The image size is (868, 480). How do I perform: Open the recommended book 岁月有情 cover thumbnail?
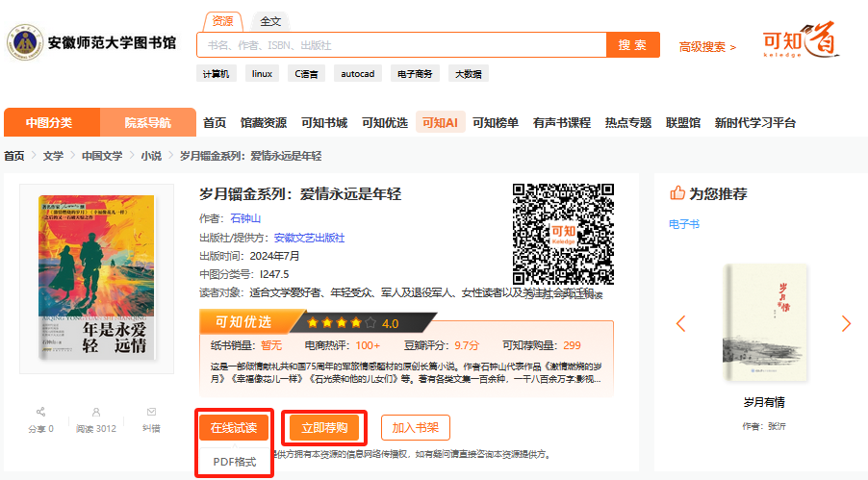[x=764, y=324]
